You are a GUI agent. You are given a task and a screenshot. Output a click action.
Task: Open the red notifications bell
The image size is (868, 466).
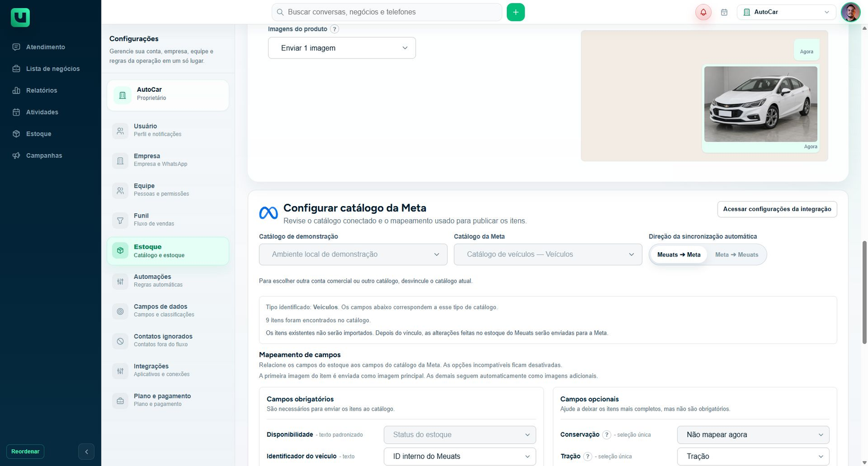[703, 12]
